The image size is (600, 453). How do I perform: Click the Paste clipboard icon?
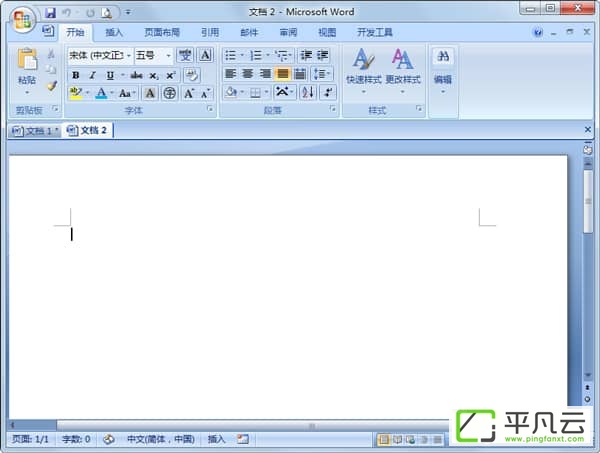coord(27,59)
